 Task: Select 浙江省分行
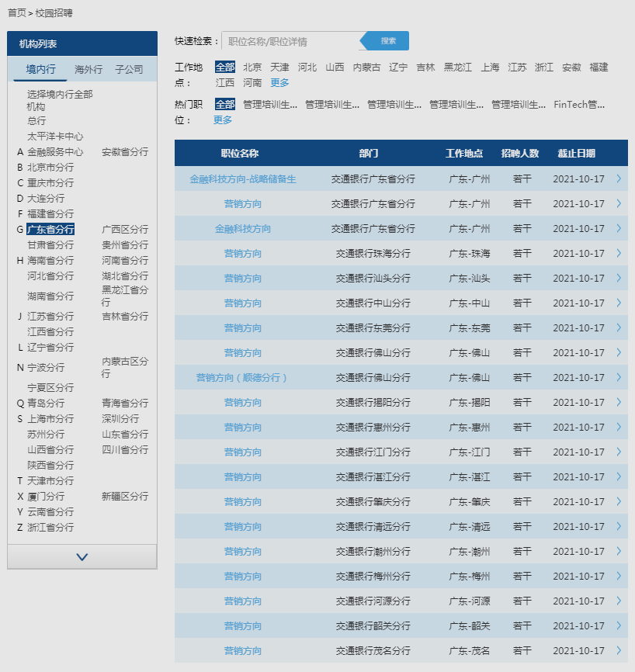point(50,527)
